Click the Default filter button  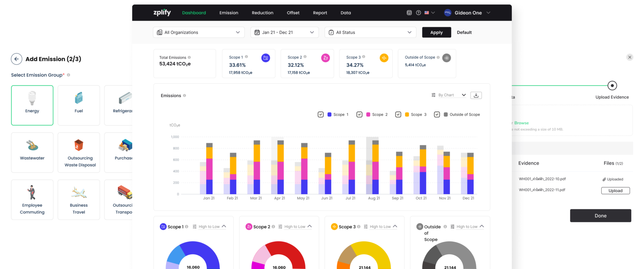464,32
